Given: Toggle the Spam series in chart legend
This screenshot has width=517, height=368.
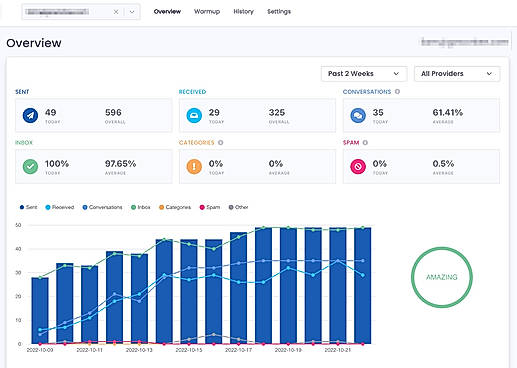Looking at the screenshot, I should [210, 207].
